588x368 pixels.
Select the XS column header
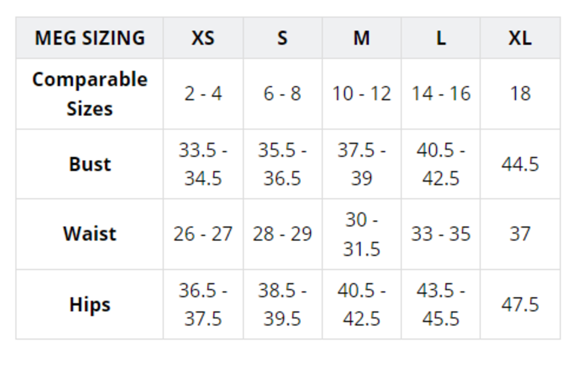tap(203, 38)
